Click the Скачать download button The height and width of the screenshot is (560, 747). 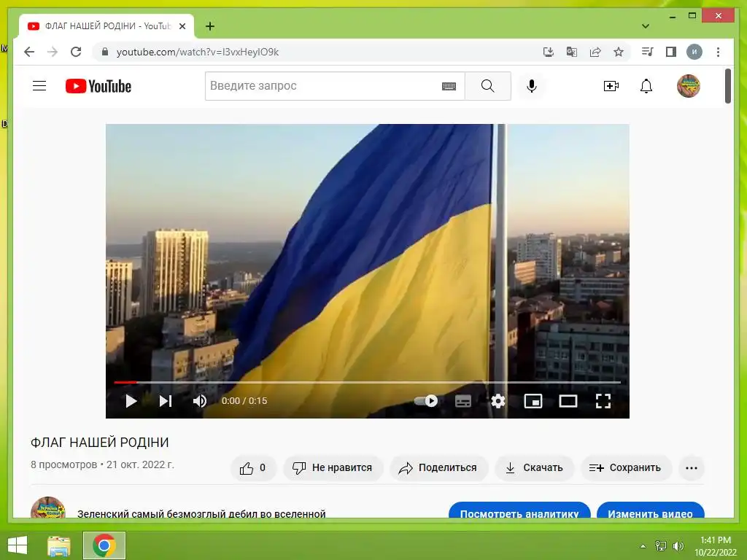535,468
